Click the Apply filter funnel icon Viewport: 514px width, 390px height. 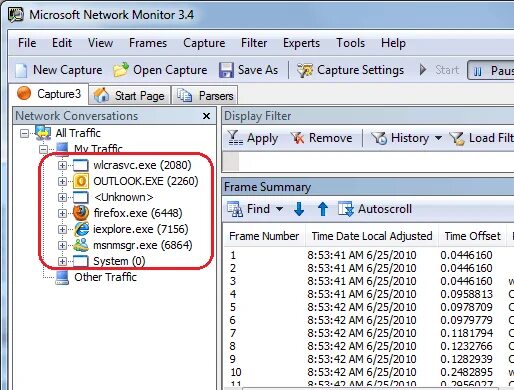[x=235, y=138]
